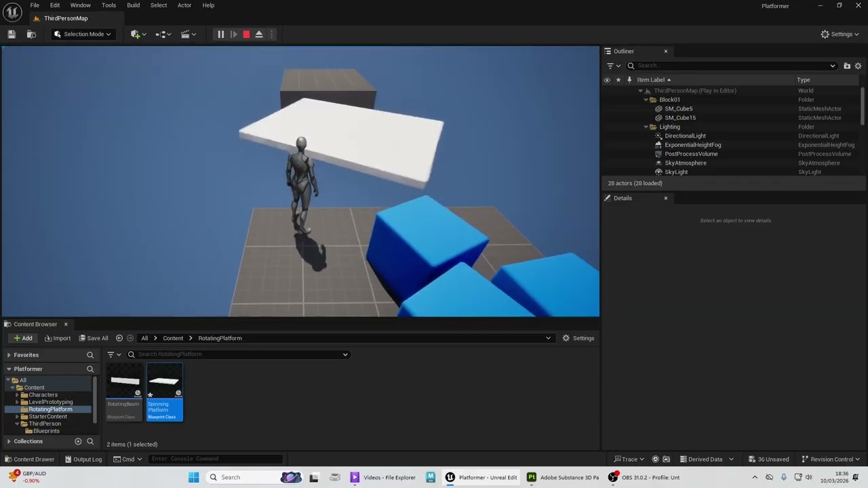The width and height of the screenshot is (868, 488).
Task: Open Revision Control menu
Action: pos(831,459)
